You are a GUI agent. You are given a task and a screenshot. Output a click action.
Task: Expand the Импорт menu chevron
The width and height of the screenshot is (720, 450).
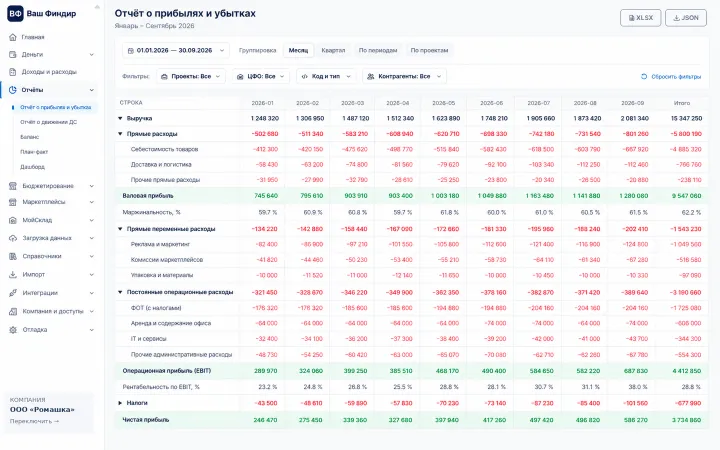click(x=91, y=275)
